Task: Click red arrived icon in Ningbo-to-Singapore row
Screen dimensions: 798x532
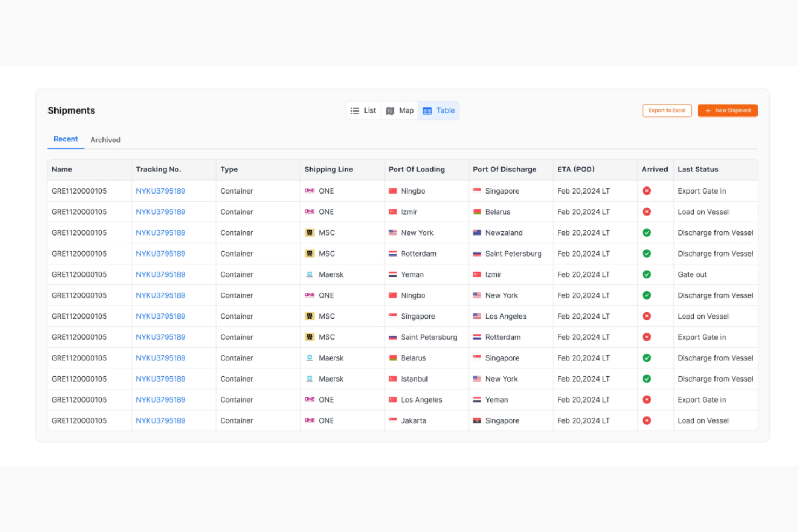Action: point(647,191)
